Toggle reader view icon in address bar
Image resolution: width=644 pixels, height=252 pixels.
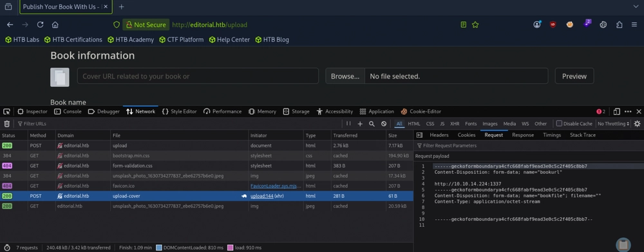[x=463, y=24]
